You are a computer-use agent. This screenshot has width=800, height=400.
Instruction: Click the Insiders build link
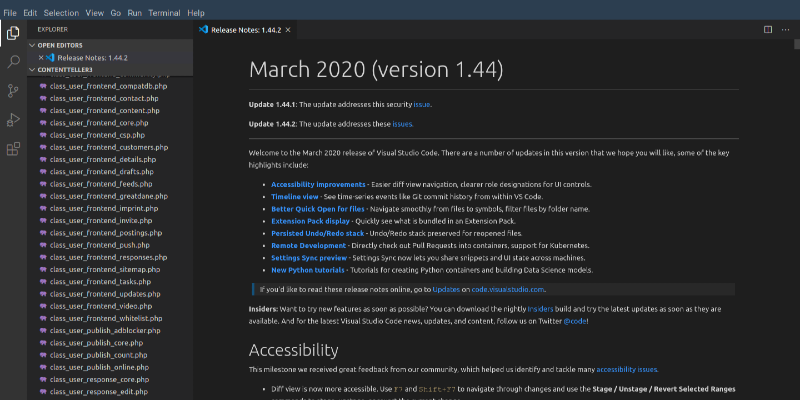(x=540, y=309)
